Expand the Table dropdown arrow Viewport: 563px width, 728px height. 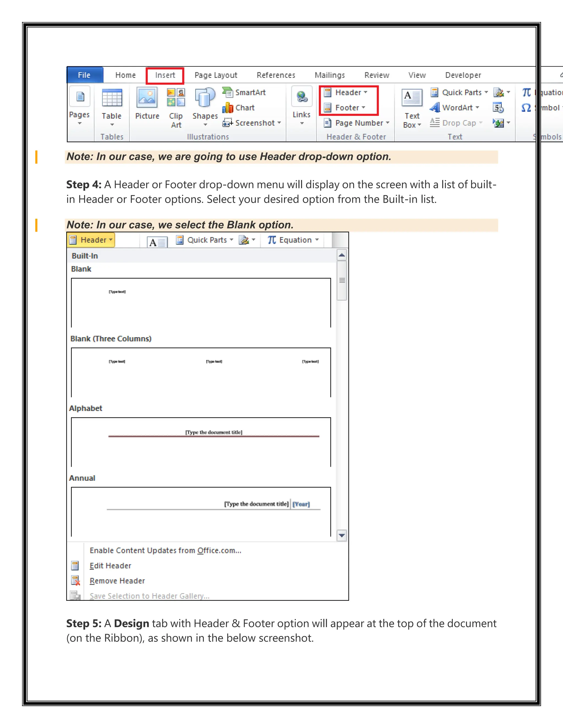tap(112, 125)
